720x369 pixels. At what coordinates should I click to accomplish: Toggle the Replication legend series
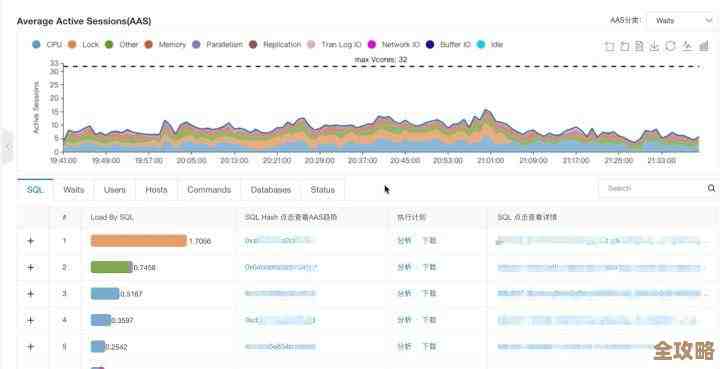point(275,45)
